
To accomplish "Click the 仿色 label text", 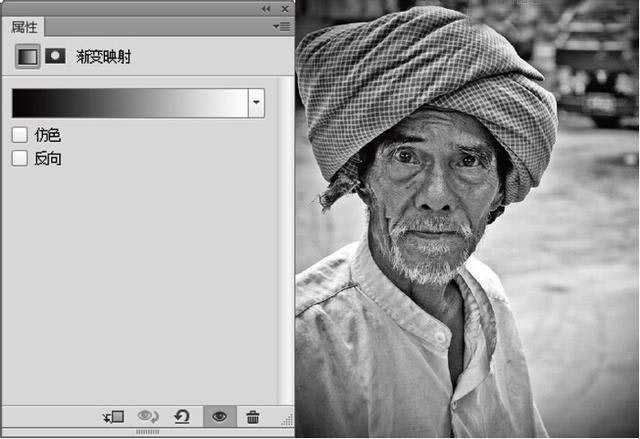I will click(x=48, y=135).
